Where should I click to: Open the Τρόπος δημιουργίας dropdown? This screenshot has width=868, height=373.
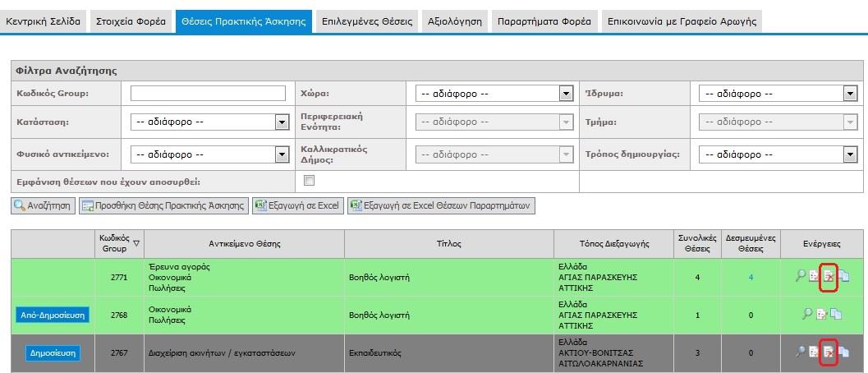point(778,154)
